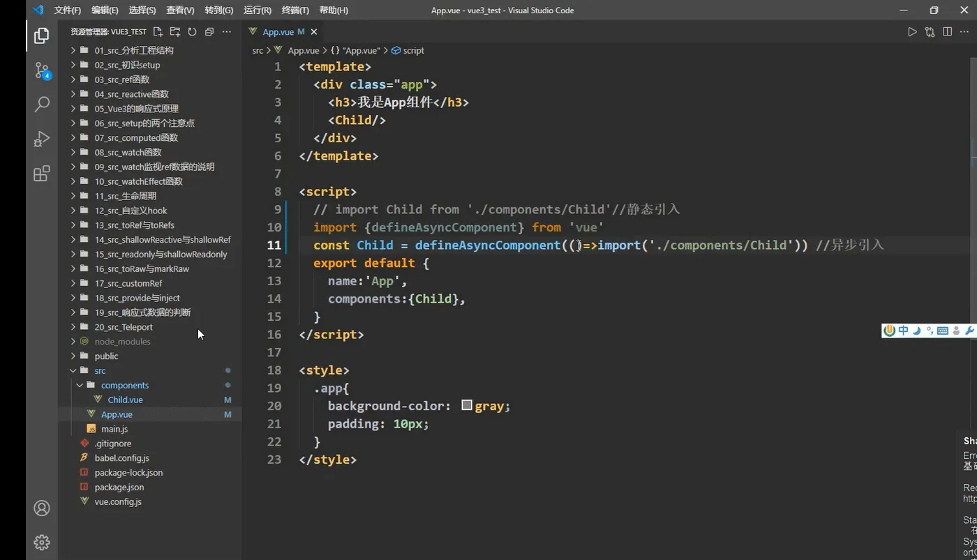Split the editor to the right
The image size is (977, 560).
947,31
